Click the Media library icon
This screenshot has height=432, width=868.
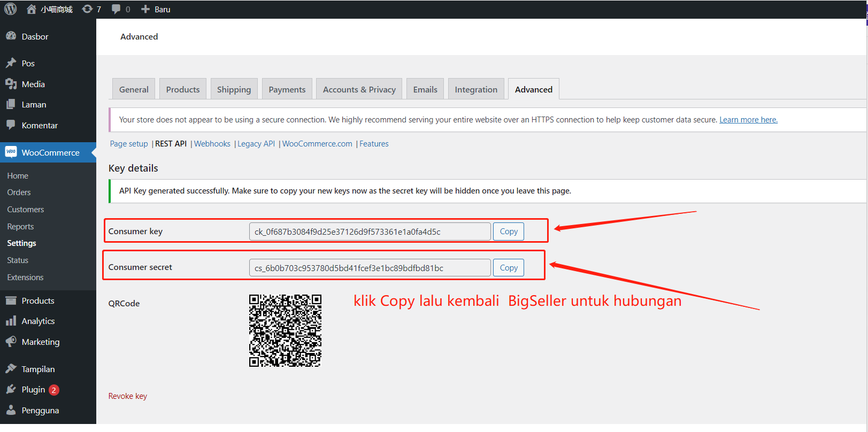(x=11, y=84)
